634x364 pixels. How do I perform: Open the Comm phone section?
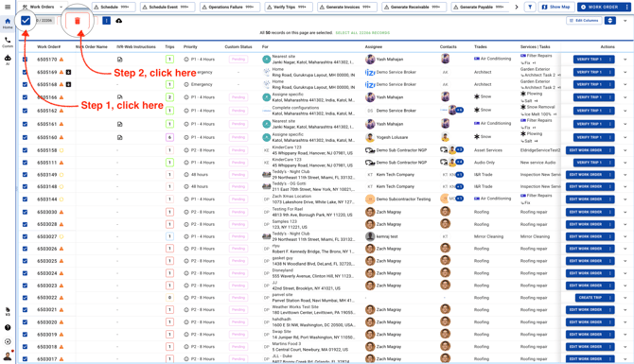point(8,42)
